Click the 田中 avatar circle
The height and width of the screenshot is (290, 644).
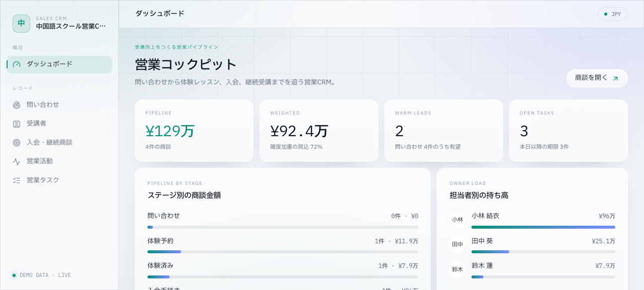457,244
